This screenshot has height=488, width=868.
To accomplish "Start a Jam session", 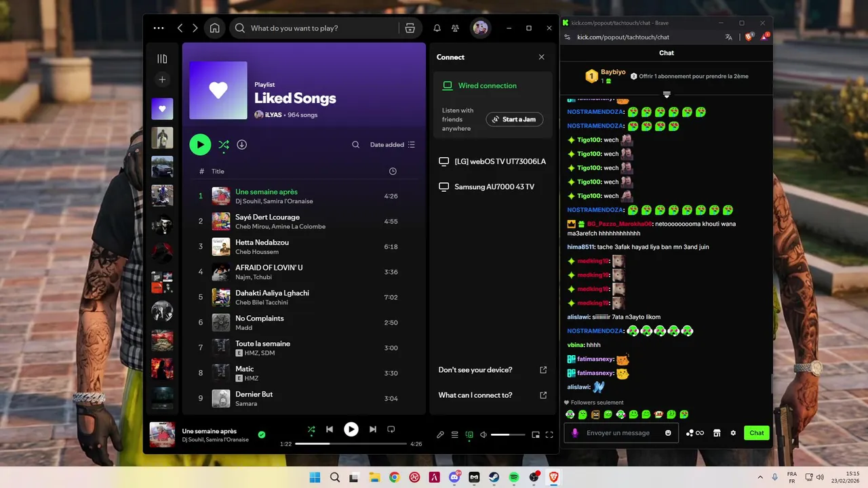I will pos(515,119).
